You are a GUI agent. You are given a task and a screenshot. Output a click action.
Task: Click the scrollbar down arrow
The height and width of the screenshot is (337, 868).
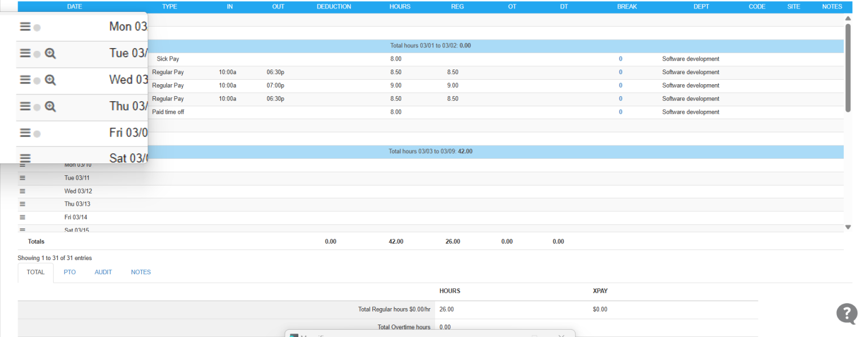click(x=848, y=226)
